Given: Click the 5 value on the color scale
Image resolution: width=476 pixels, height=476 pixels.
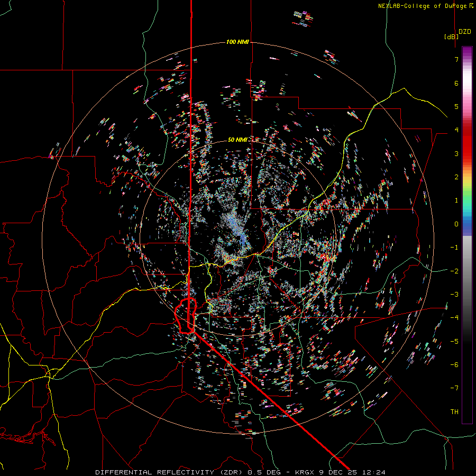Looking at the screenshot, I should click(x=456, y=106).
